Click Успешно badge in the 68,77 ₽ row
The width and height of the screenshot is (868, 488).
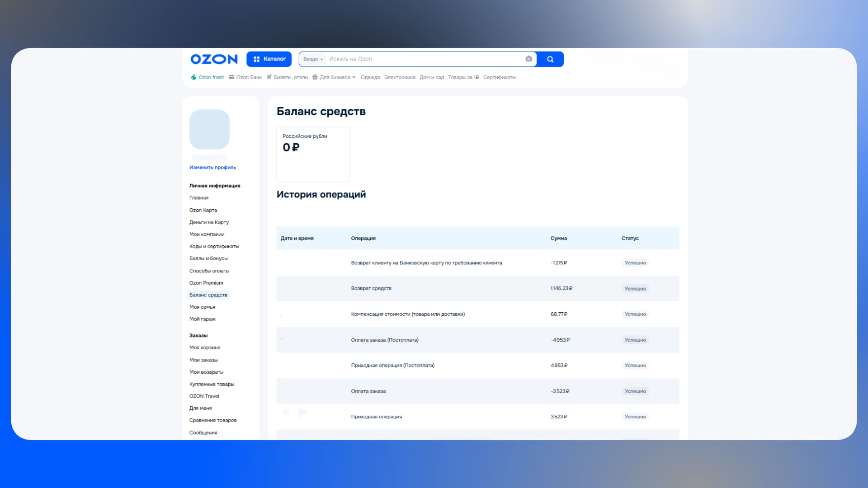pyautogui.click(x=635, y=314)
